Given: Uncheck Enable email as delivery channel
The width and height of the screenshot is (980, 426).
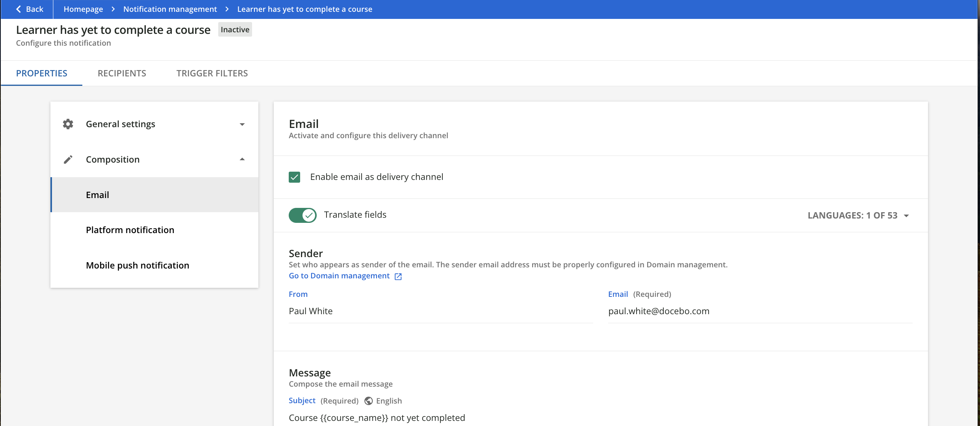Looking at the screenshot, I should (x=294, y=177).
